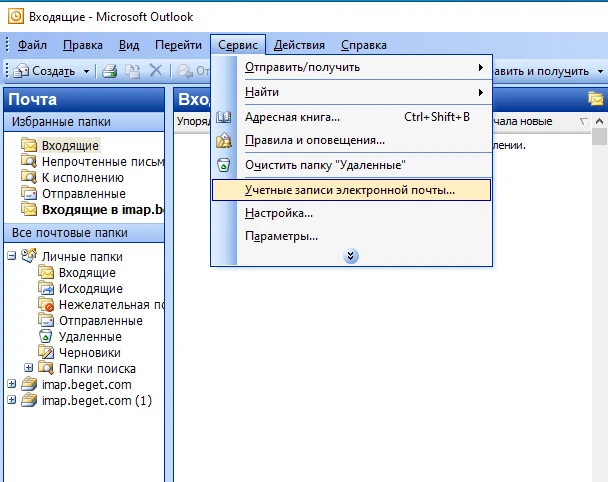Click the Rules and Alerts menu icon
Viewport: 608px width, 482px height.
point(224,141)
